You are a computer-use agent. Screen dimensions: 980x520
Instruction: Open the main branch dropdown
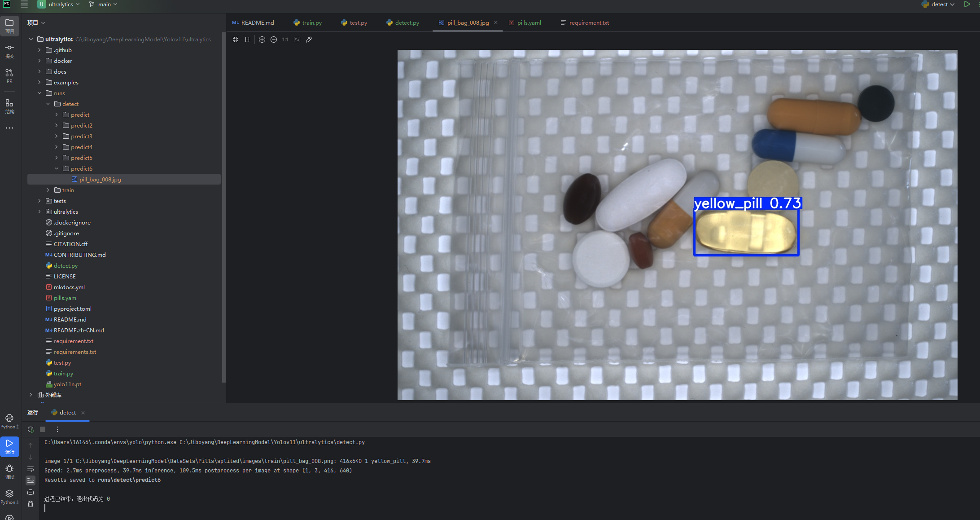click(x=104, y=4)
